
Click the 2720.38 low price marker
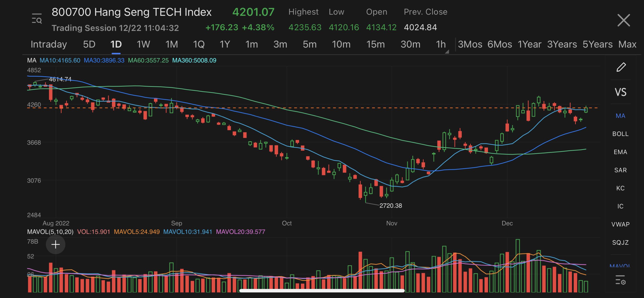tap(390, 206)
